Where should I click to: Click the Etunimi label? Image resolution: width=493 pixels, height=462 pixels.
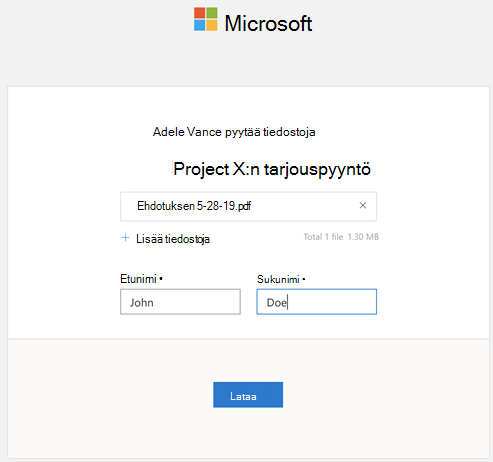click(x=138, y=279)
